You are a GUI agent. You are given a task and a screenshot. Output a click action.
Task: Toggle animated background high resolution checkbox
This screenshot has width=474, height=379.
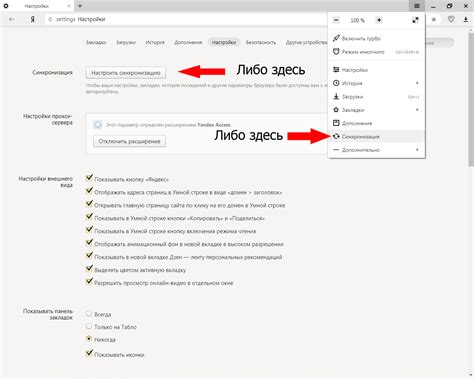click(x=89, y=243)
